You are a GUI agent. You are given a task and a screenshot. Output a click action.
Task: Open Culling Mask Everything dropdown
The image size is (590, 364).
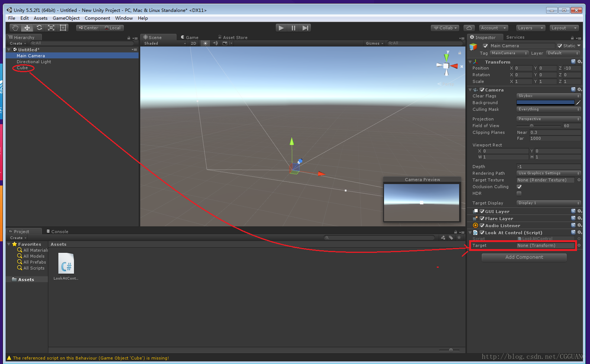coord(549,109)
